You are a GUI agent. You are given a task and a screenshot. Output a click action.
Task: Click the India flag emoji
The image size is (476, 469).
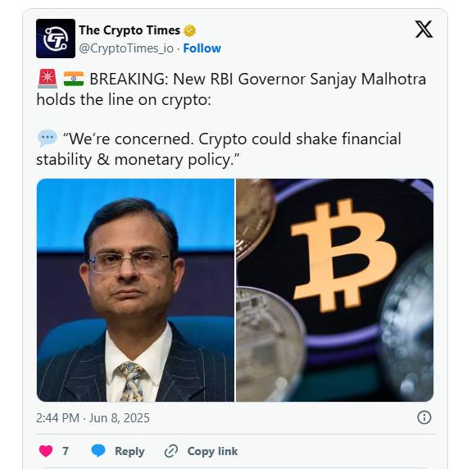(74, 79)
